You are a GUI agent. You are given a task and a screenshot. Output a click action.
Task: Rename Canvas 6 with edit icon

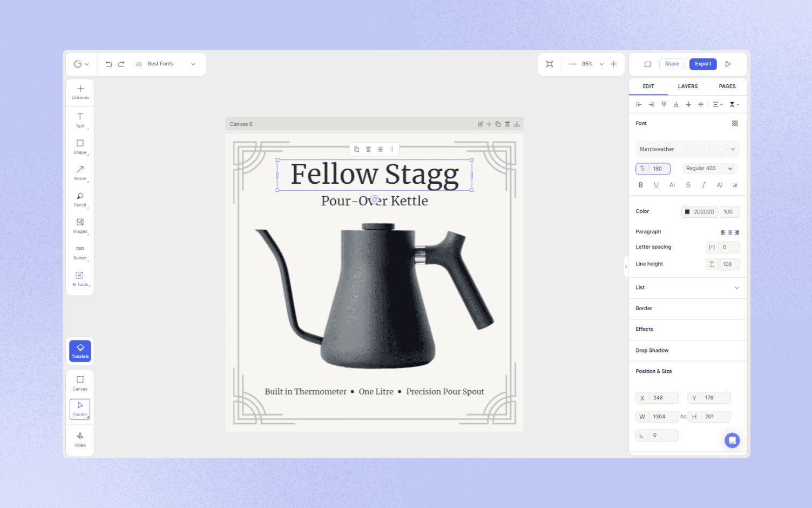pyautogui.click(x=481, y=124)
